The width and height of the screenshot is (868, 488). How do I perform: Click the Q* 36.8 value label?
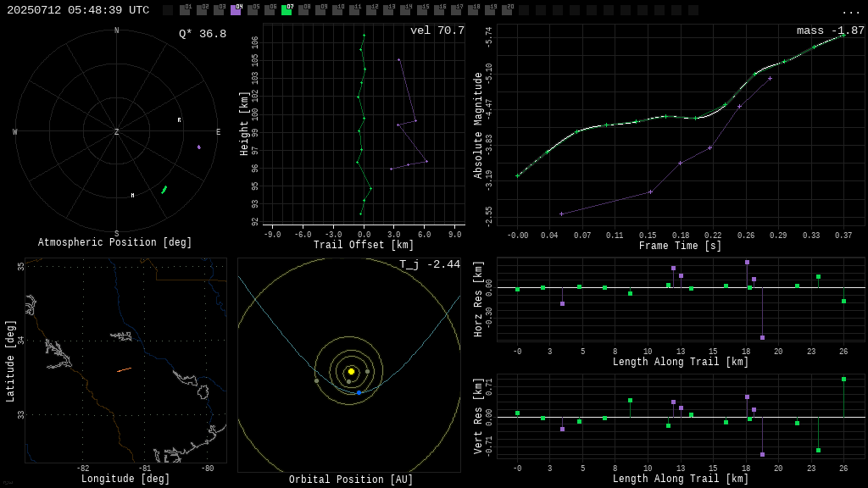click(x=202, y=34)
